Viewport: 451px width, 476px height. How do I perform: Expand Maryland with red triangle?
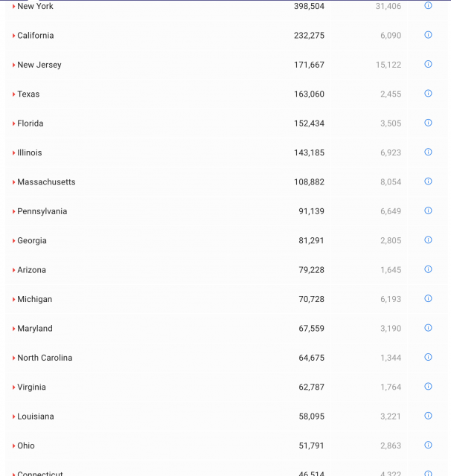13,329
